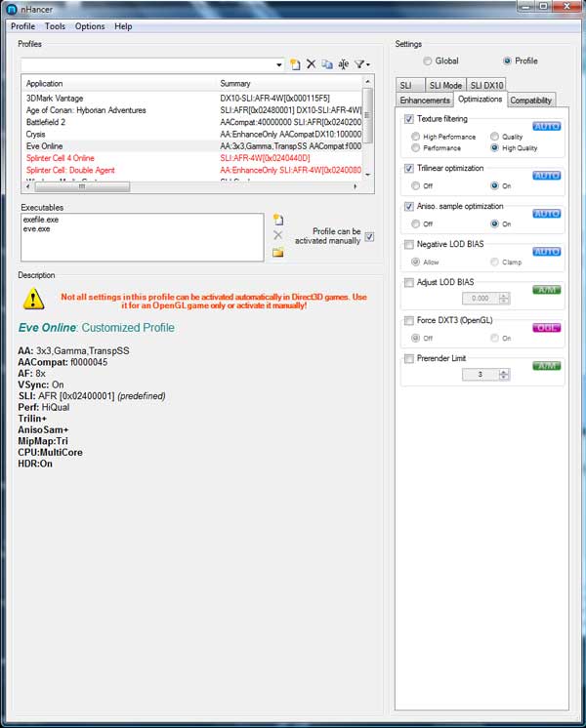The height and width of the screenshot is (728, 586).
Task: Click the AUTO badge for Negative LOD BIAS
Action: click(x=547, y=252)
